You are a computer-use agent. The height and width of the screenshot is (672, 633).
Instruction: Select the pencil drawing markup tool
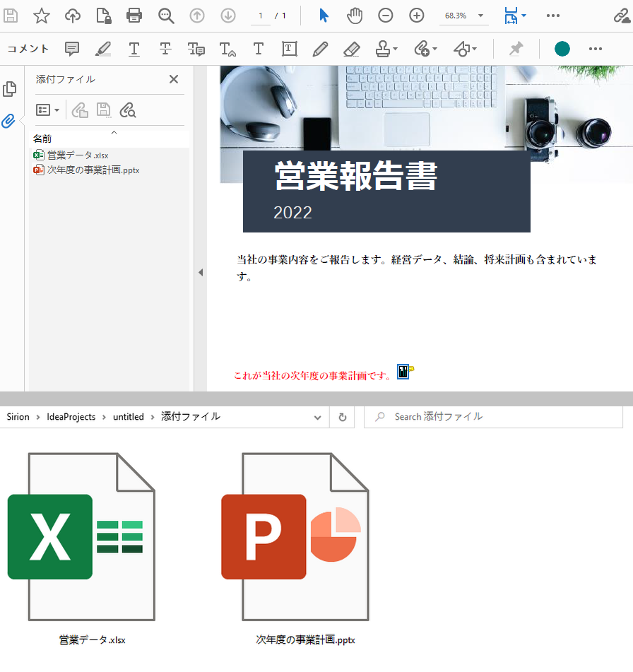(319, 49)
